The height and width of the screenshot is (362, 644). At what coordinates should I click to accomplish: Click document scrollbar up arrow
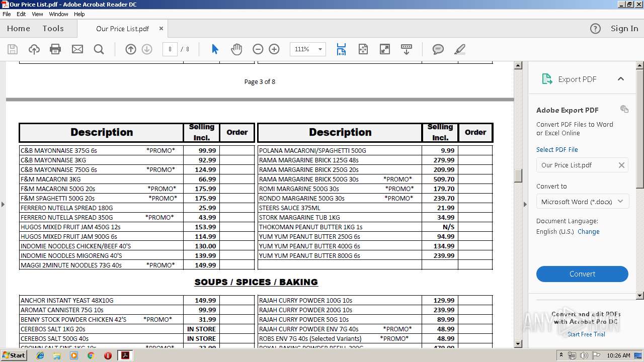point(518,66)
